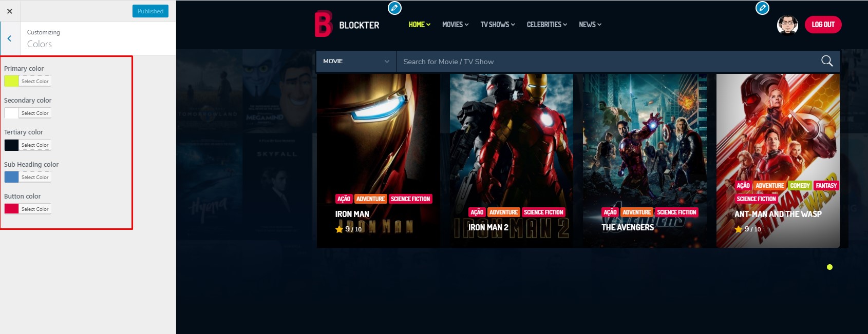Image resolution: width=868 pixels, height=334 pixels.
Task: Click the ADVENTURE tag on Iron Man 2
Action: click(503, 212)
